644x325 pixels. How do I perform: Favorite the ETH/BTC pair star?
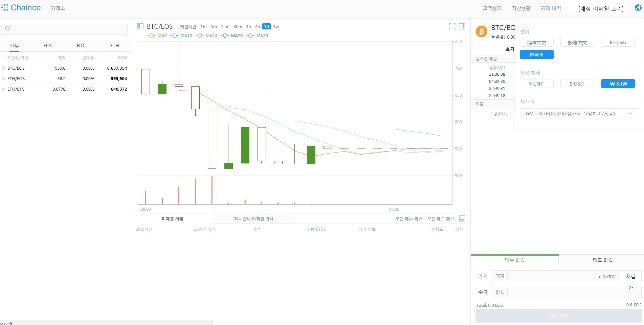[x=4, y=89]
